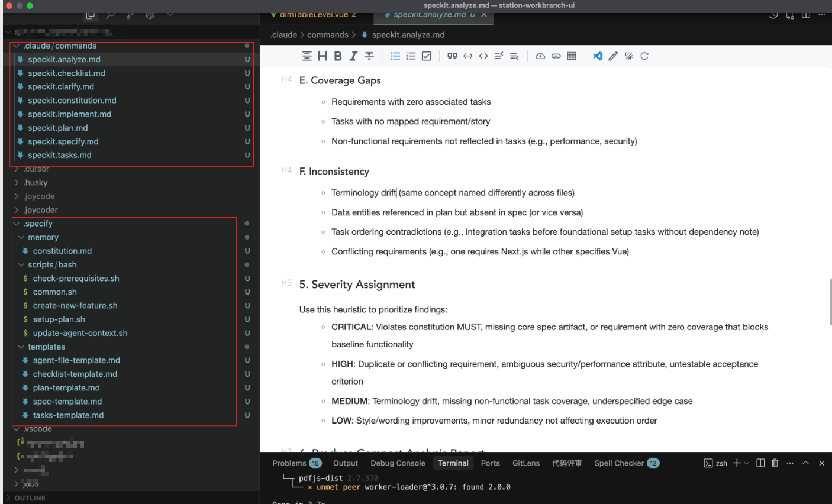Open speckit.clarify.md file
This screenshot has width=832, height=504.
point(61,87)
